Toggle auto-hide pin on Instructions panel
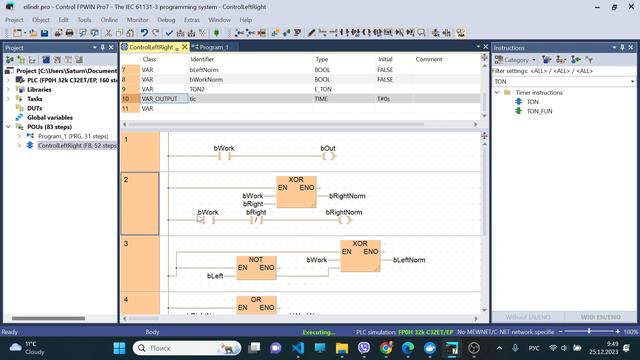This screenshot has width=640, height=360. [x=622, y=48]
